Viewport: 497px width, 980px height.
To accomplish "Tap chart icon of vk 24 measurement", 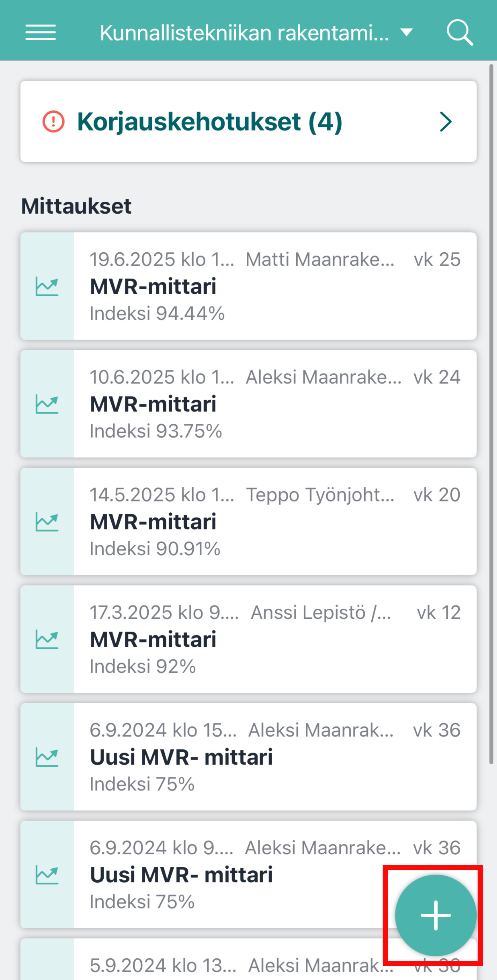I will click(47, 404).
